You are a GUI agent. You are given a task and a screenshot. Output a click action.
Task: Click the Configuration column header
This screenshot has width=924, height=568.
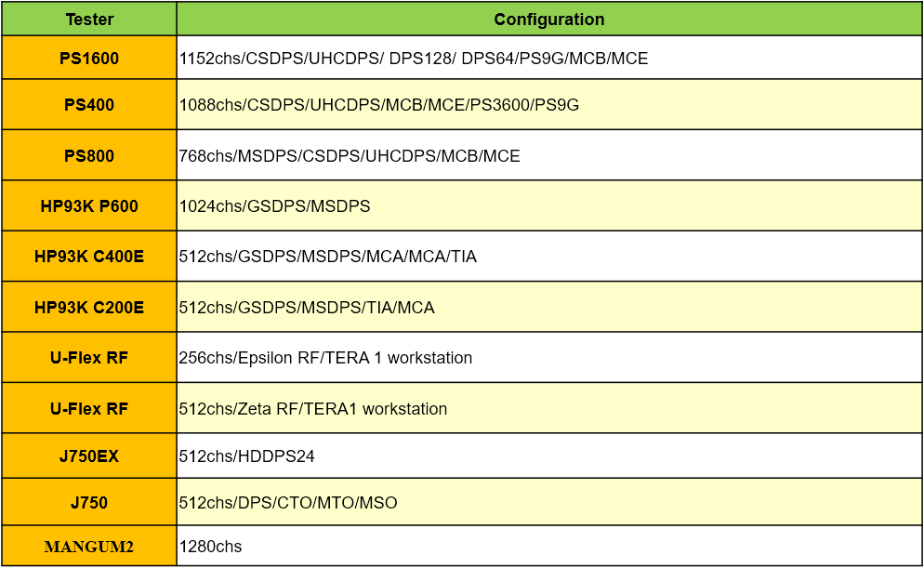[549, 19]
